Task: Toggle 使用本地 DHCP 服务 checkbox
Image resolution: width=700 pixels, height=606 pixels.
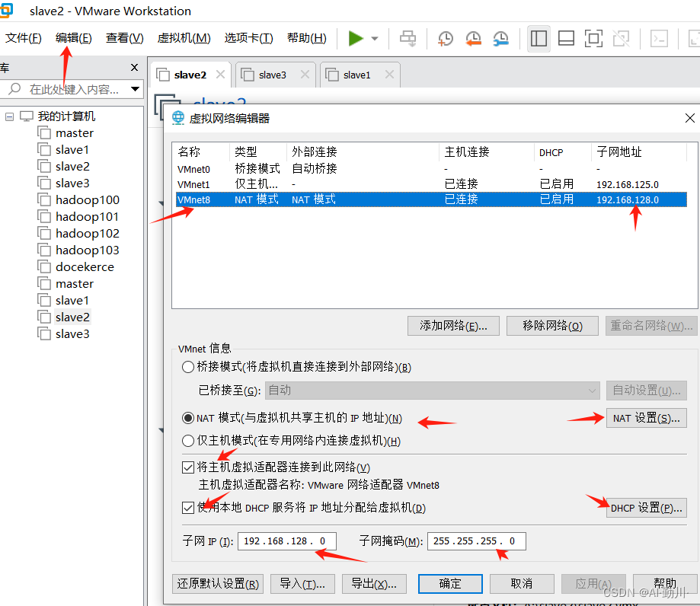Action: pyautogui.click(x=188, y=508)
